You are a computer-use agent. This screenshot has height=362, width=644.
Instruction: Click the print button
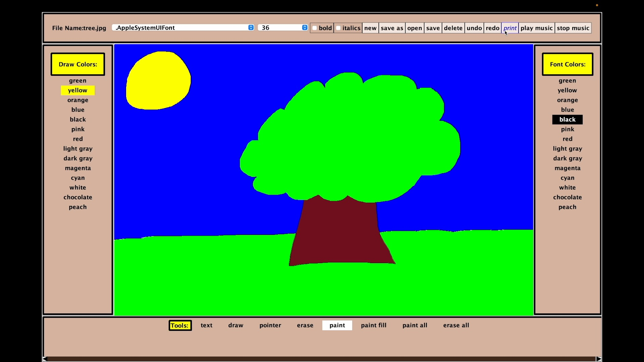click(510, 28)
